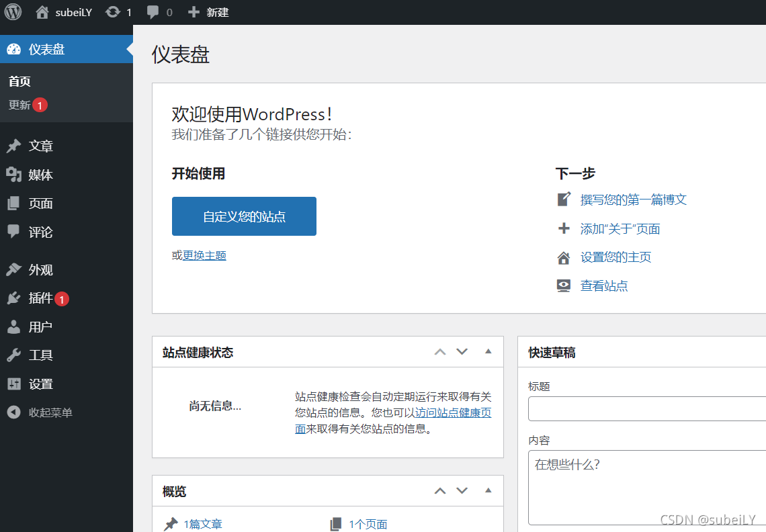Click the 新建 plus icon in the admin bar
This screenshot has width=766, height=532.
pos(194,11)
